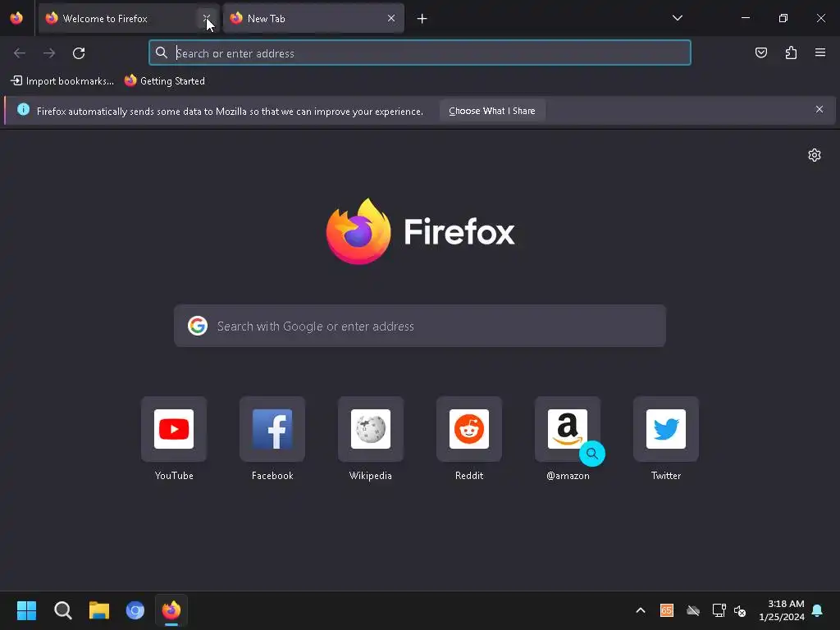This screenshot has width=840, height=630.
Task: Expand the list all tabs chevron
Action: coord(677,18)
